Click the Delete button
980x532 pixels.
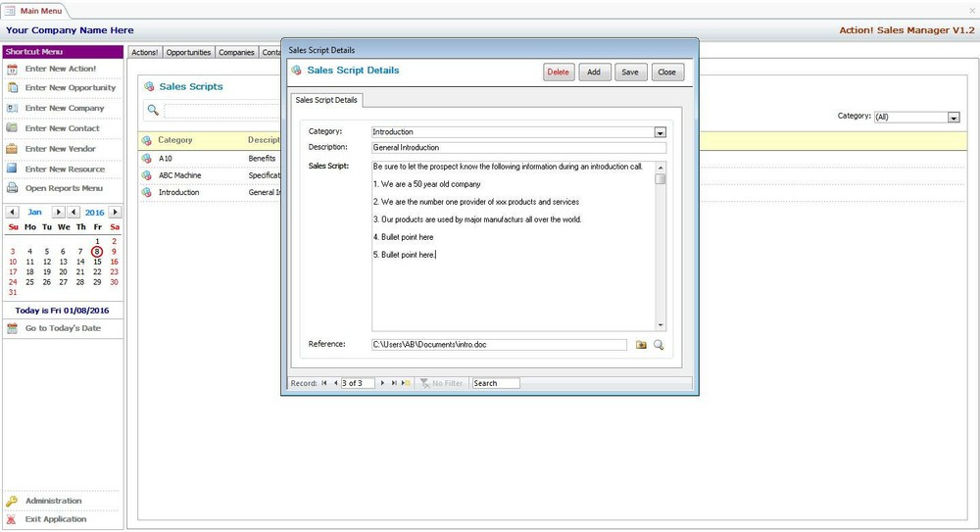pos(559,72)
